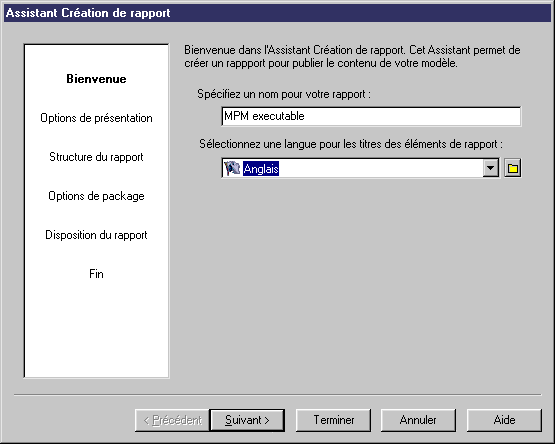Click the Assistant Création de rapport title bar
The width and height of the screenshot is (555, 444).
coord(278,13)
